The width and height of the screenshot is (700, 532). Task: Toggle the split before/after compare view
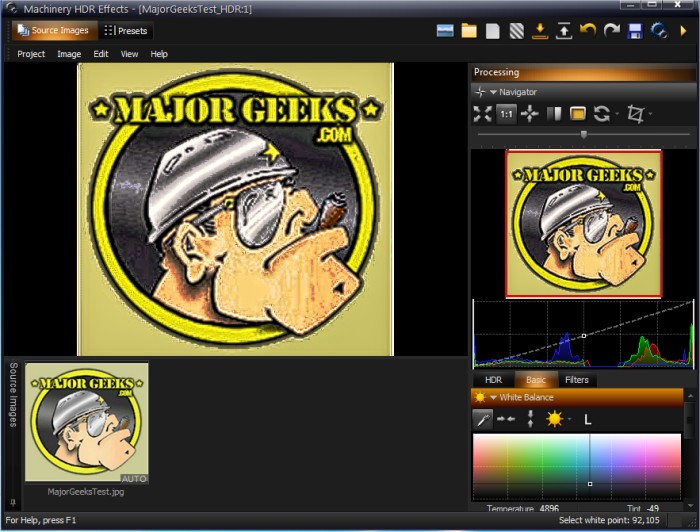pos(554,114)
